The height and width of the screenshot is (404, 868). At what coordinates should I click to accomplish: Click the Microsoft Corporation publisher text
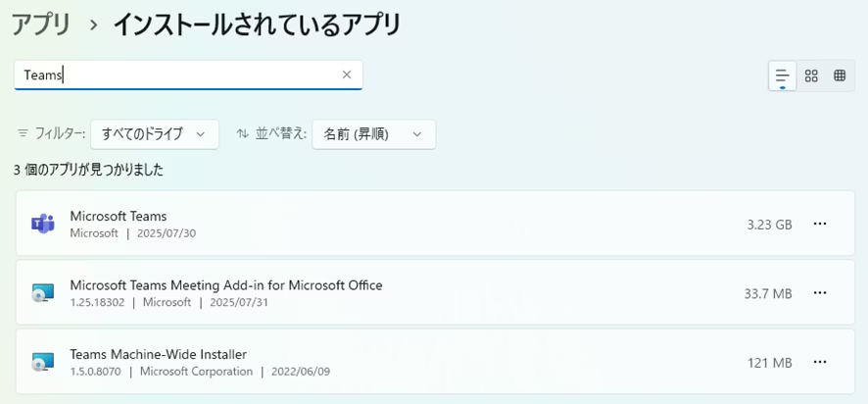(197, 372)
